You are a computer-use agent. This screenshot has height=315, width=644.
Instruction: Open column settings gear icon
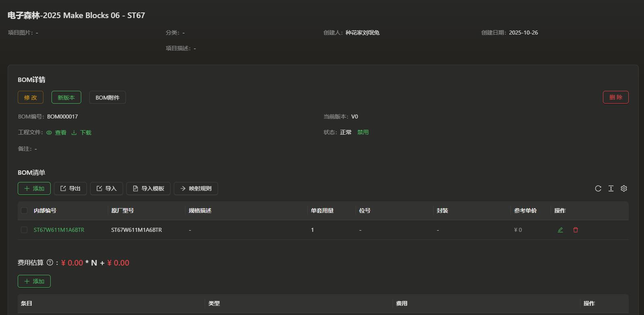[624, 188]
